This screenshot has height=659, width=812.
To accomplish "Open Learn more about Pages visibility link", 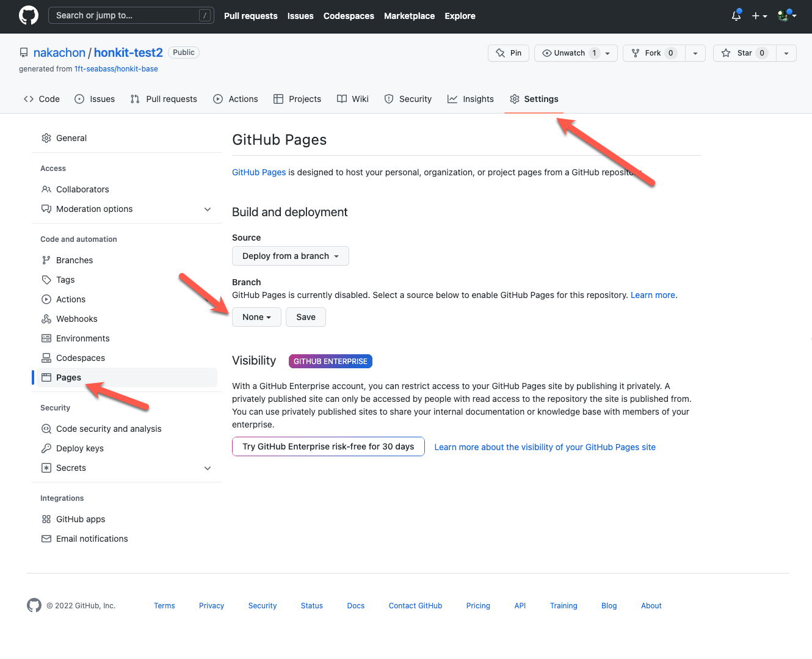I will click(545, 447).
